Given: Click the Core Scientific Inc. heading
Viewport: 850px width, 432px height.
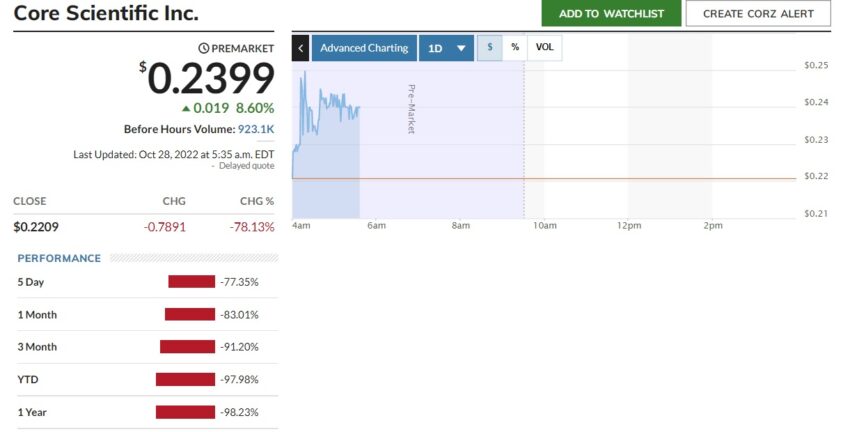Looking at the screenshot, I should click(x=106, y=13).
